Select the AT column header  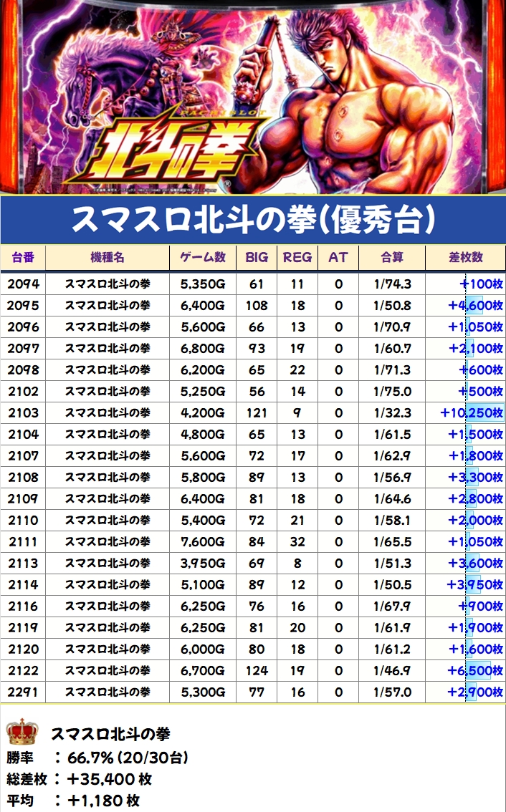[x=338, y=258]
